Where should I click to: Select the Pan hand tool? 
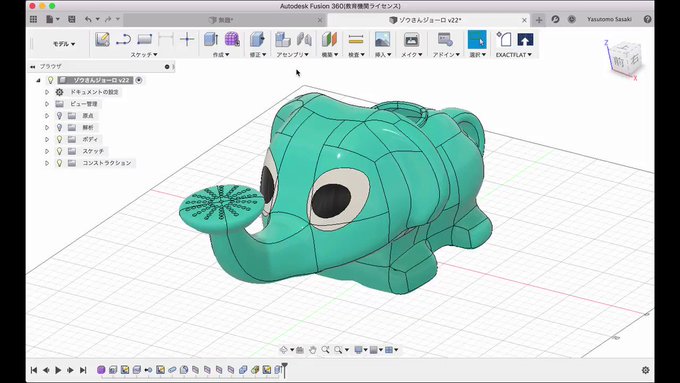(x=312, y=350)
